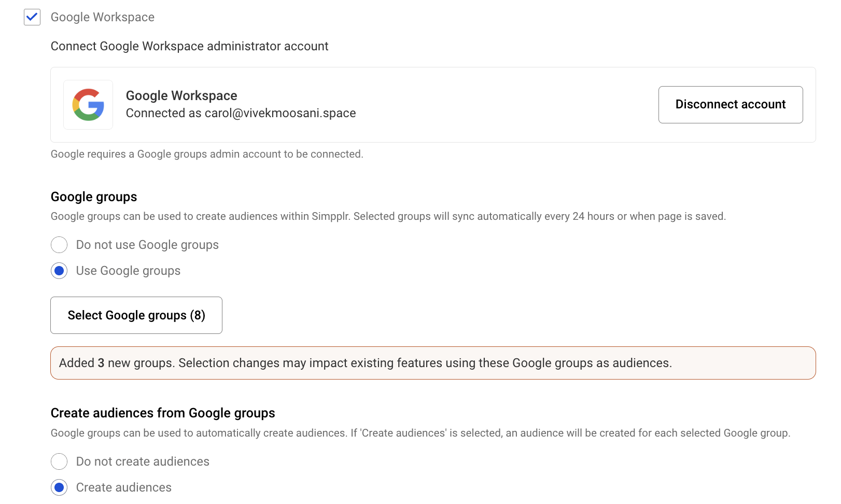Screen dimensions: 841x504
Task: Click the Google G logo icon
Action: click(x=88, y=105)
